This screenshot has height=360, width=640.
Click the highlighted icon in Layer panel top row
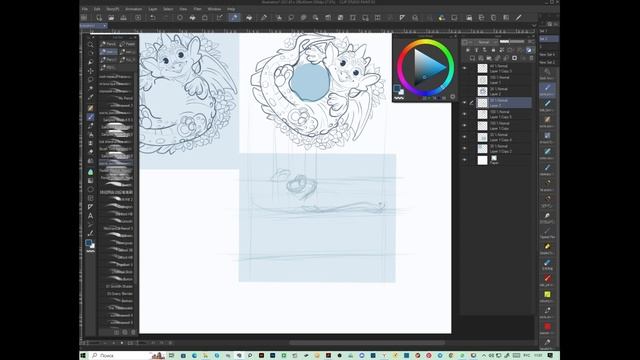[x=529, y=50]
